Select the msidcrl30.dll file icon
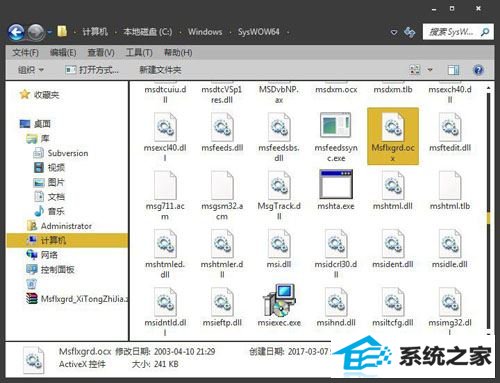Screen dimensions: 500x383 pos(336,244)
